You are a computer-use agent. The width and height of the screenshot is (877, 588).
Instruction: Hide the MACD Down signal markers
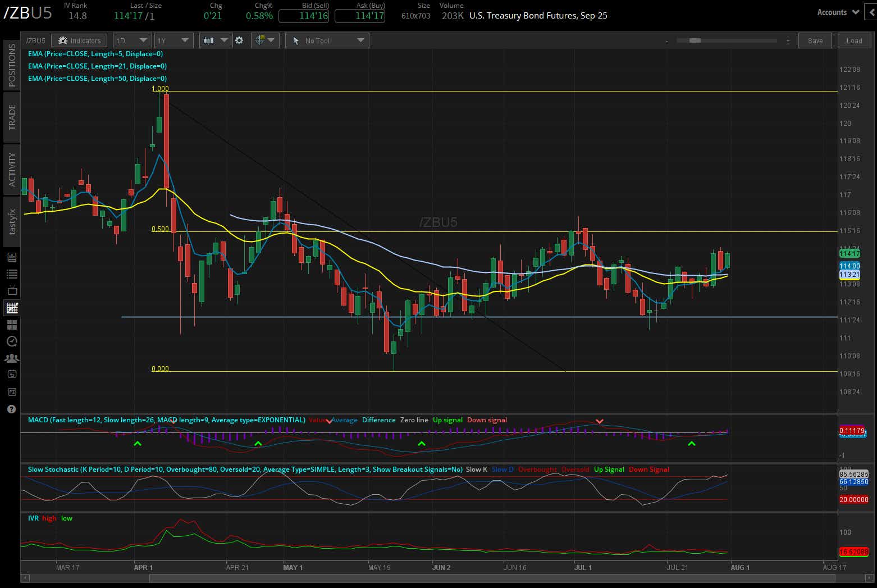click(486, 420)
